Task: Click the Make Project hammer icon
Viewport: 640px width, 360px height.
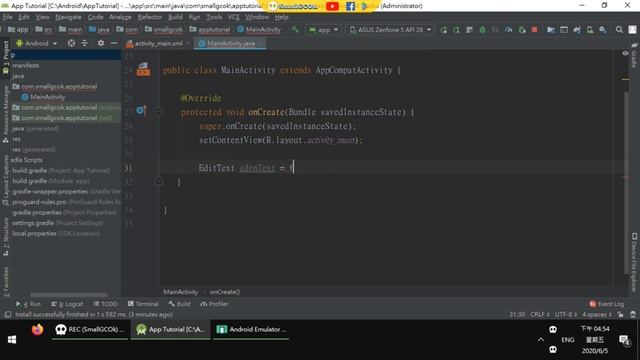Action: click(295, 29)
